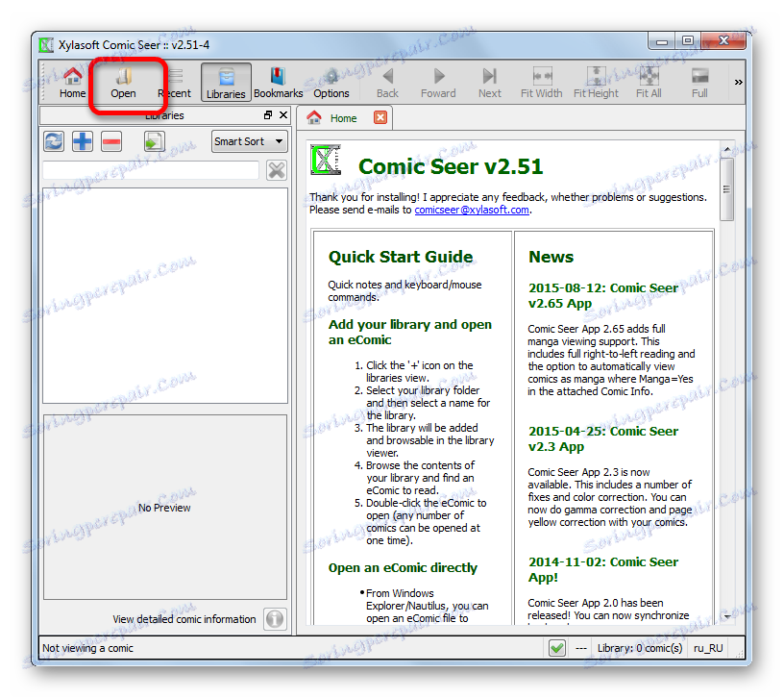Minimize the Comic Seer window
Image resolution: width=784 pixels, height=698 pixels.
(x=661, y=41)
